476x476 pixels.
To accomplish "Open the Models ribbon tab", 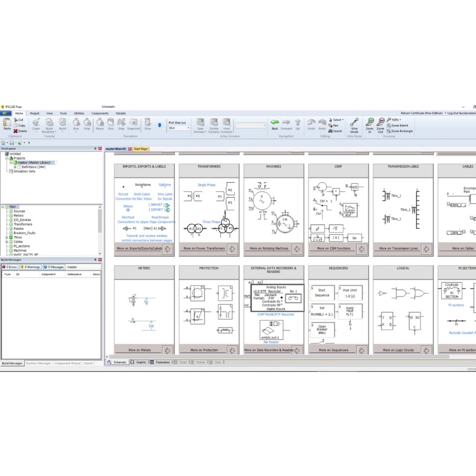I will click(121, 113).
